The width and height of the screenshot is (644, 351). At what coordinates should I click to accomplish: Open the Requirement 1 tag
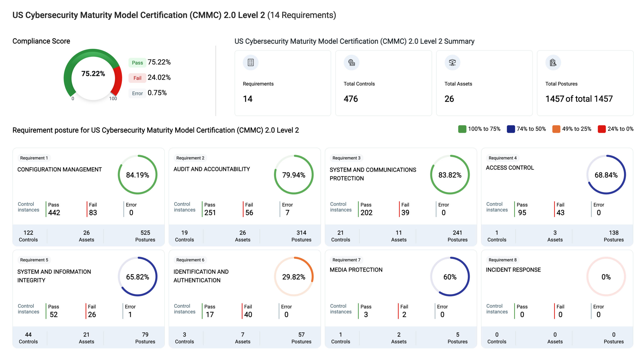(34, 158)
